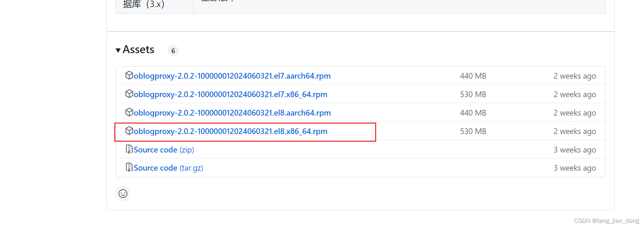Click '2 weeks ago' on el8.aarch64 row
The height and width of the screenshot is (227, 644).
coord(575,113)
